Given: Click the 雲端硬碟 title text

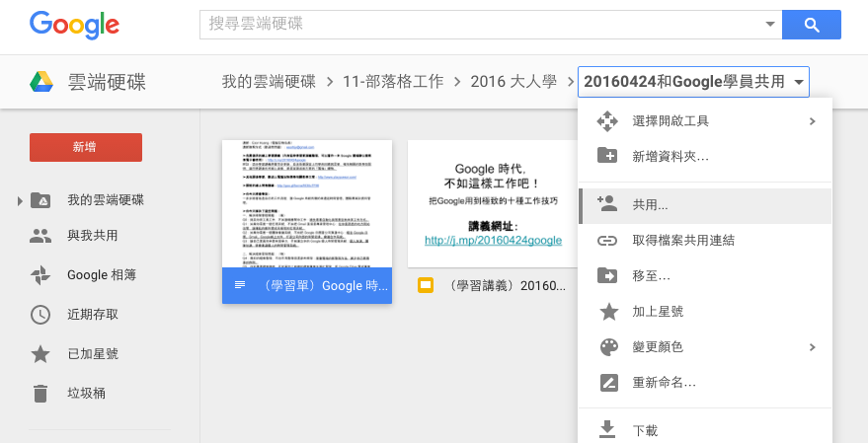Looking at the screenshot, I should (x=107, y=82).
